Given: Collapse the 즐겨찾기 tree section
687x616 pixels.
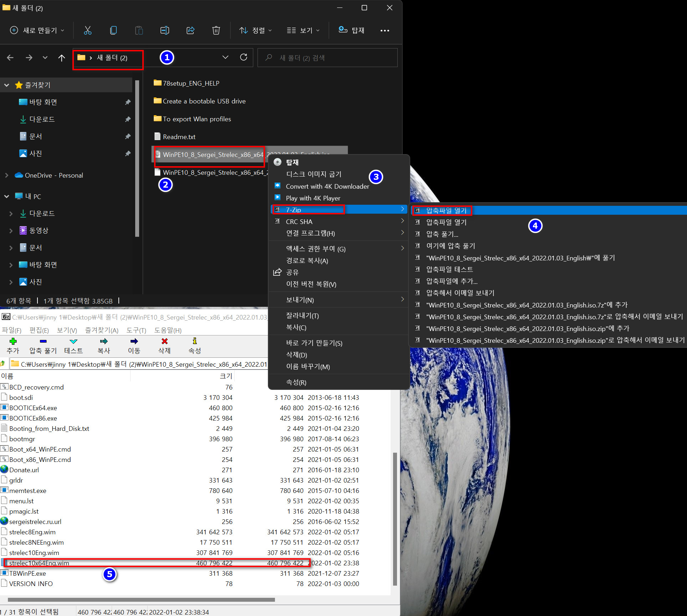Looking at the screenshot, I should (x=7, y=85).
